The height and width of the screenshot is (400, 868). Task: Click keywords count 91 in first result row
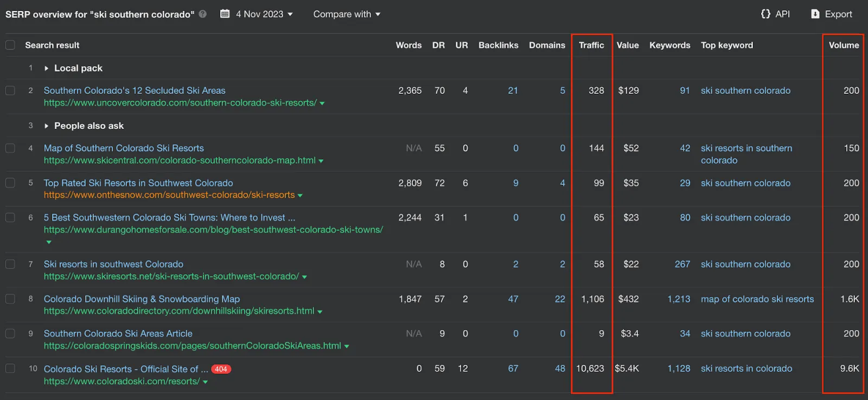point(685,91)
